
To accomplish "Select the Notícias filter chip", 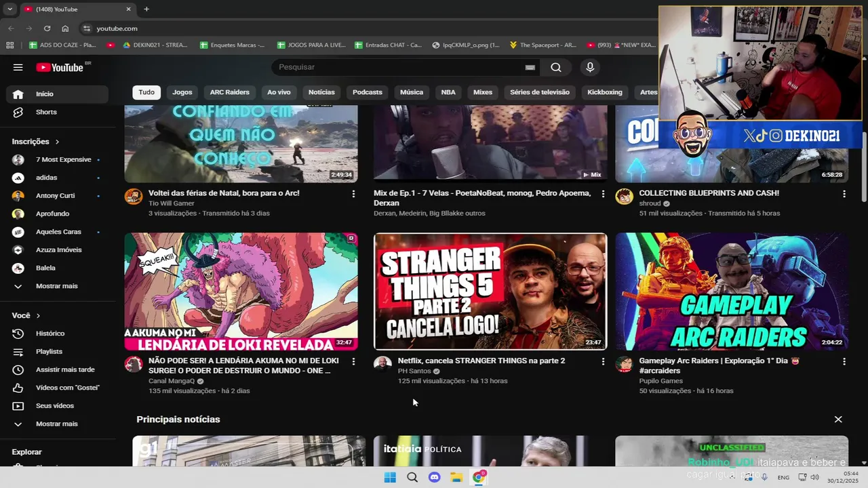I will coord(321,92).
